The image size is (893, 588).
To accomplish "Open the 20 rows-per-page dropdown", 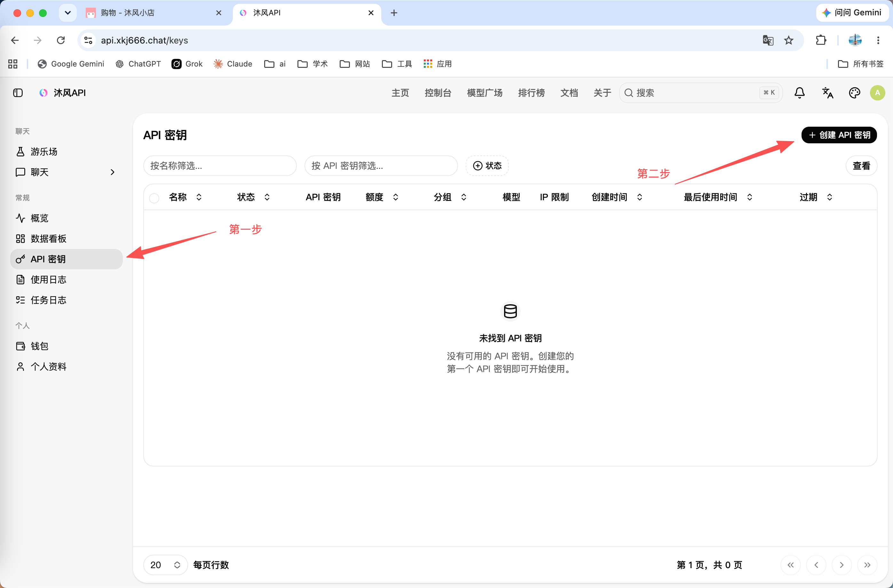I will click(165, 565).
